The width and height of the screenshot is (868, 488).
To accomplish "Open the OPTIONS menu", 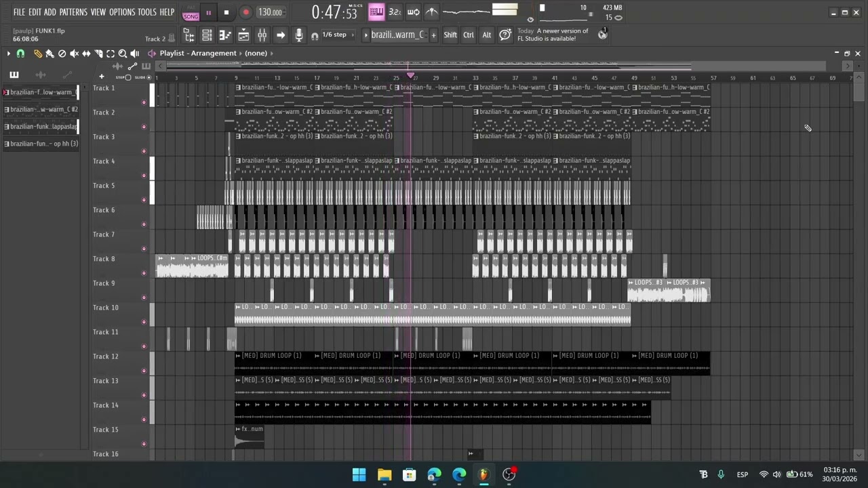I will pyautogui.click(x=122, y=12).
